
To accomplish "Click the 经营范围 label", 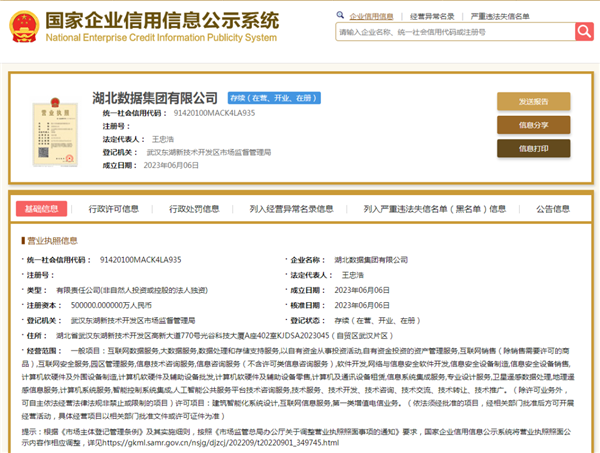I will pyautogui.click(x=44, y=351).
